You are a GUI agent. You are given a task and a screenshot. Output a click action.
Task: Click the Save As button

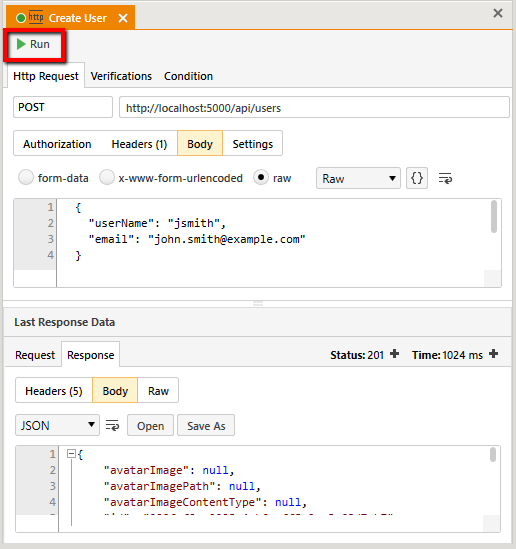(206, 425)
